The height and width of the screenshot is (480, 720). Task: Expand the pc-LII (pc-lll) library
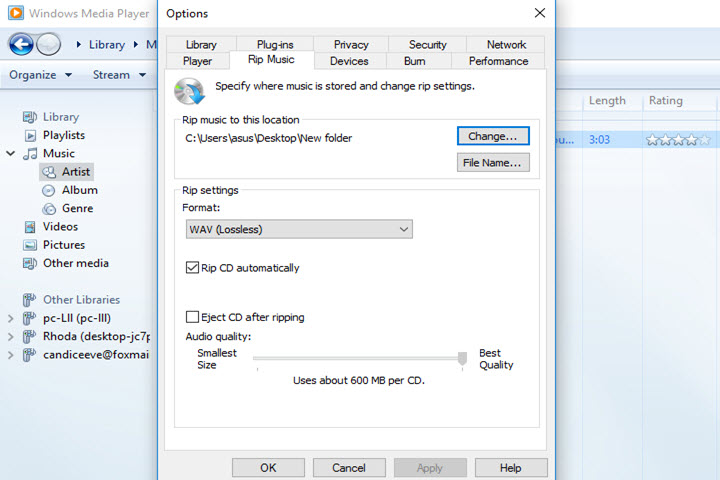click(x=11, y=318)
